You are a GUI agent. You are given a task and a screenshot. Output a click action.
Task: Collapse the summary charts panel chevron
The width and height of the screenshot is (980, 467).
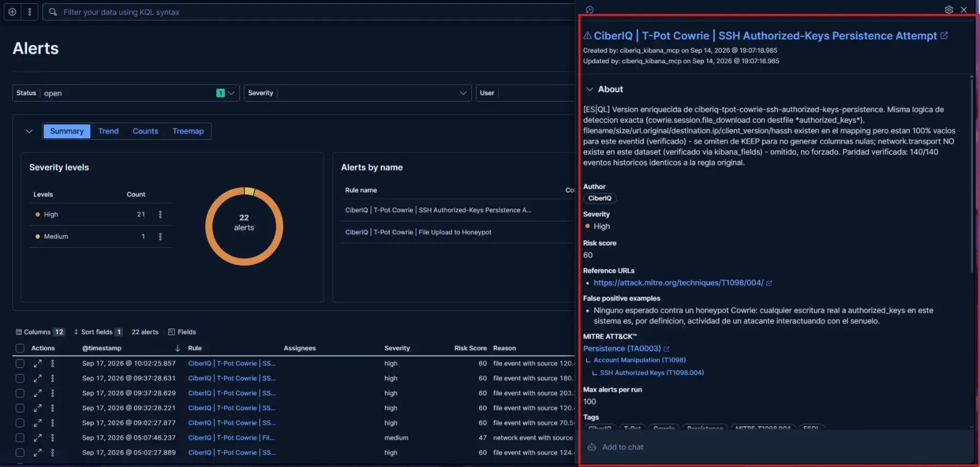29,131
